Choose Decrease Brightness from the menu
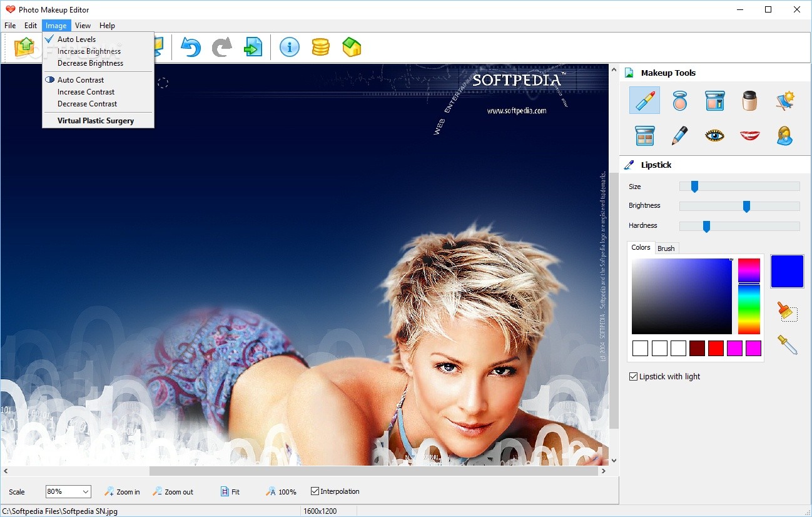This screenshot has width=812, height=517. [x=98, y=63]
